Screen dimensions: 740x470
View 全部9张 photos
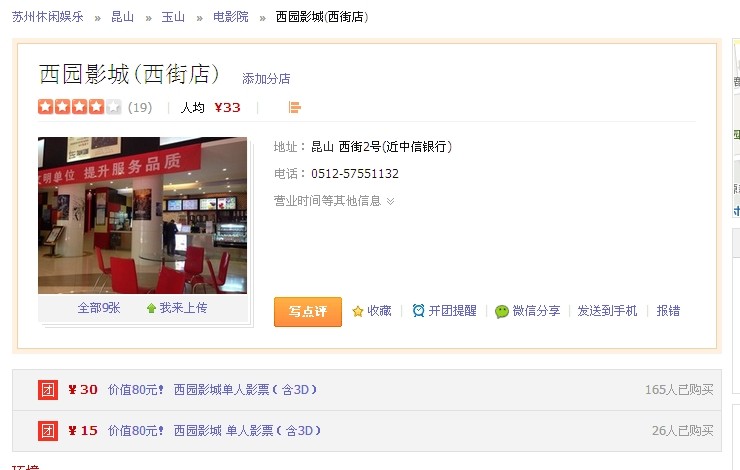click(99, 308)
